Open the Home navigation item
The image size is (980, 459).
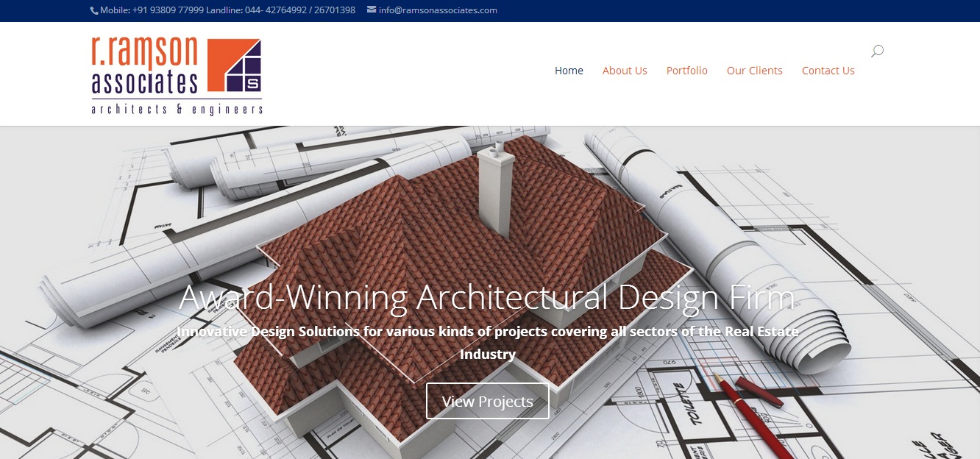pos(569,71)
